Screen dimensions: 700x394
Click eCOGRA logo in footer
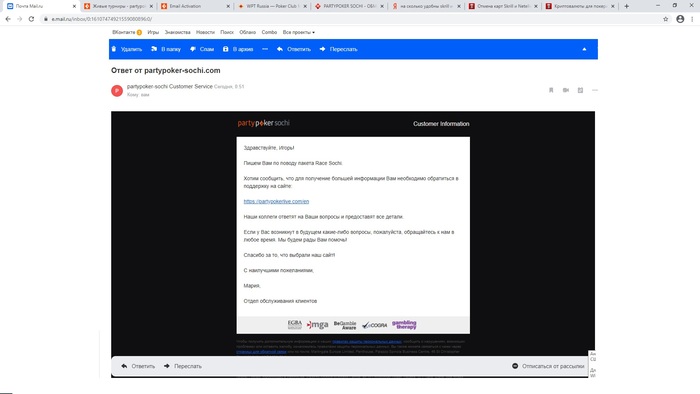(x=374, y=325)
